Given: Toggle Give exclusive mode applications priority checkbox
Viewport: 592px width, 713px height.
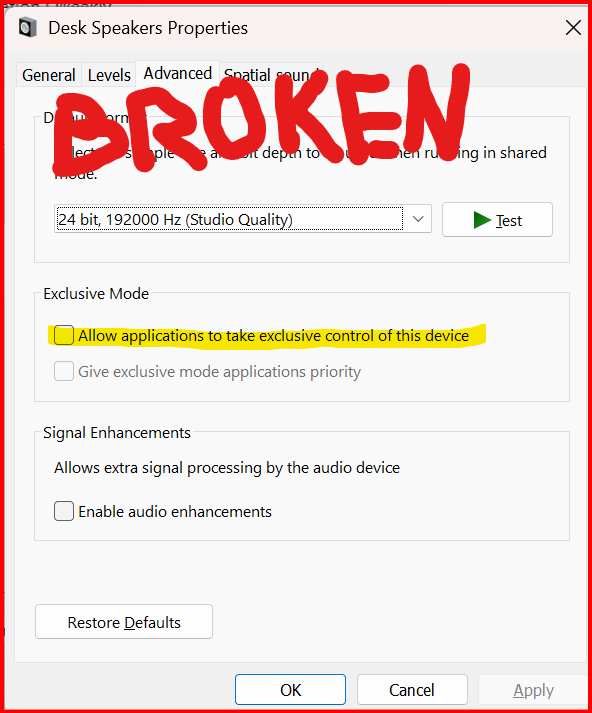Looking at the screenshot, I should (64, 371).
